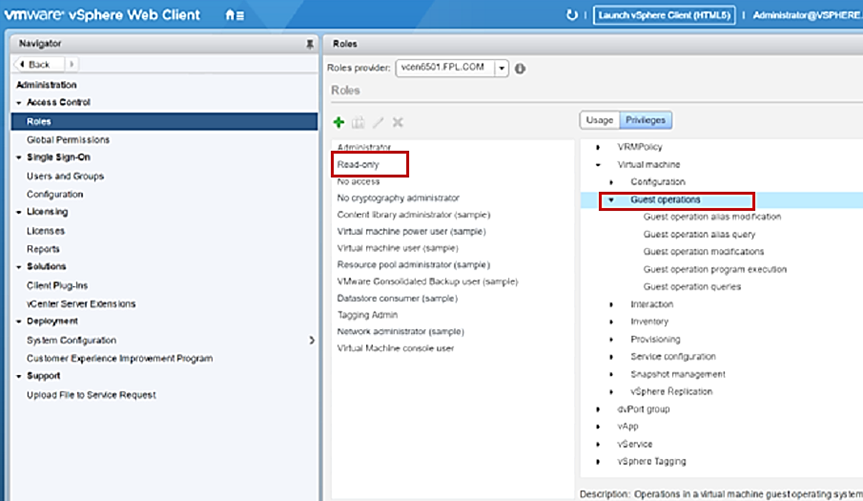Click the clone role icon

pos(358,122)
